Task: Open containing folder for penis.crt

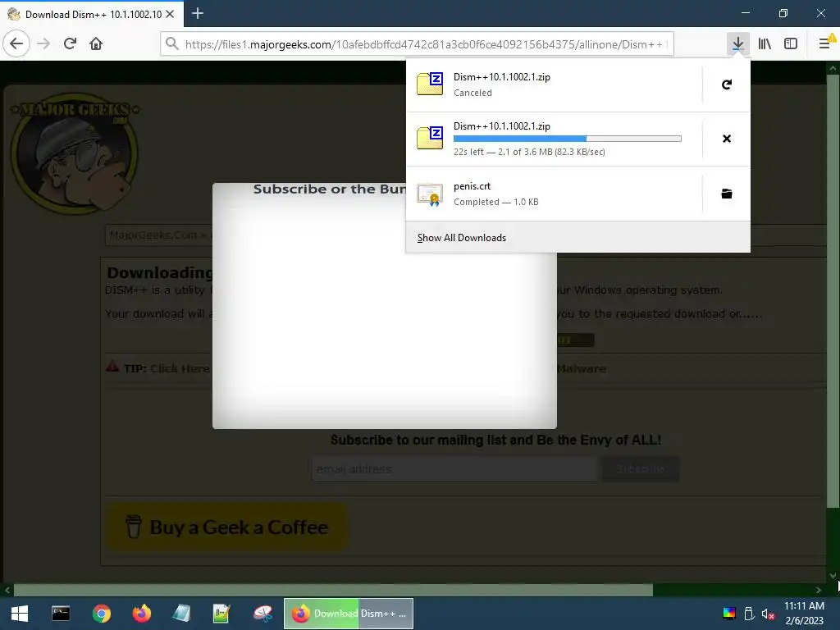Action: point(727,194)
